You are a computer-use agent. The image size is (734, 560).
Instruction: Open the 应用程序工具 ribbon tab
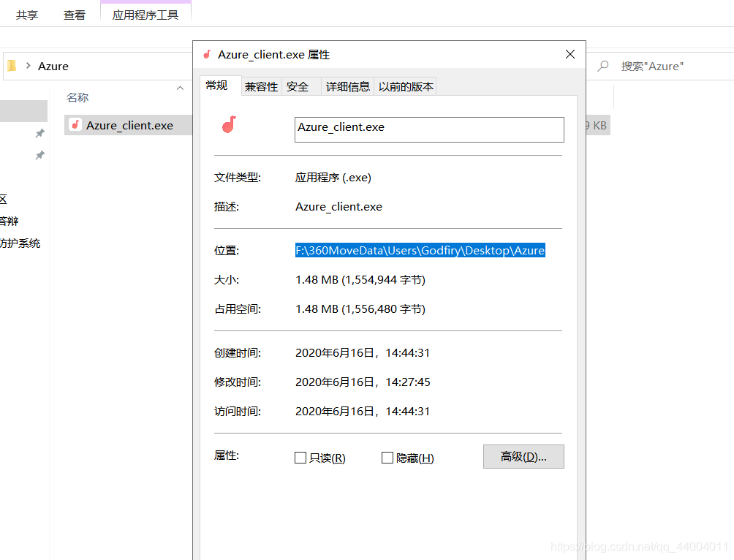tap(145, 15)
